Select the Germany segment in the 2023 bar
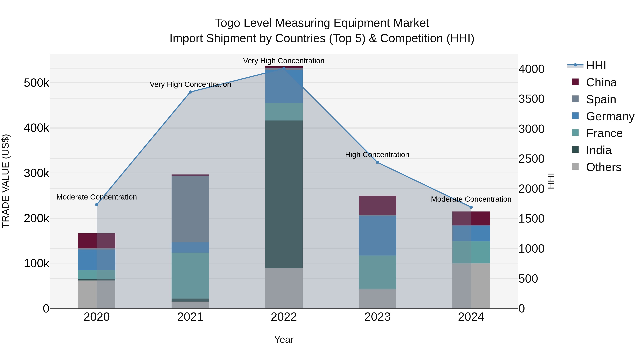 coord(377,235)
